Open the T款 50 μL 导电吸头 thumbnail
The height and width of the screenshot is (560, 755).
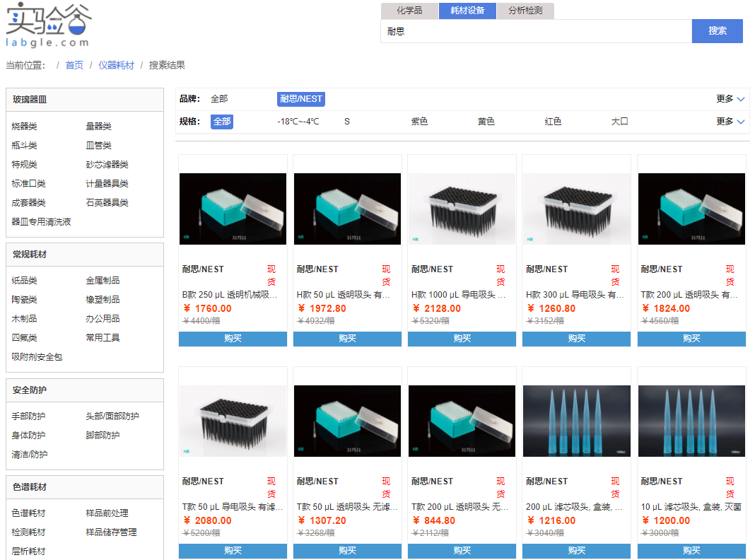pyautogui.click(x=233, y=421)
